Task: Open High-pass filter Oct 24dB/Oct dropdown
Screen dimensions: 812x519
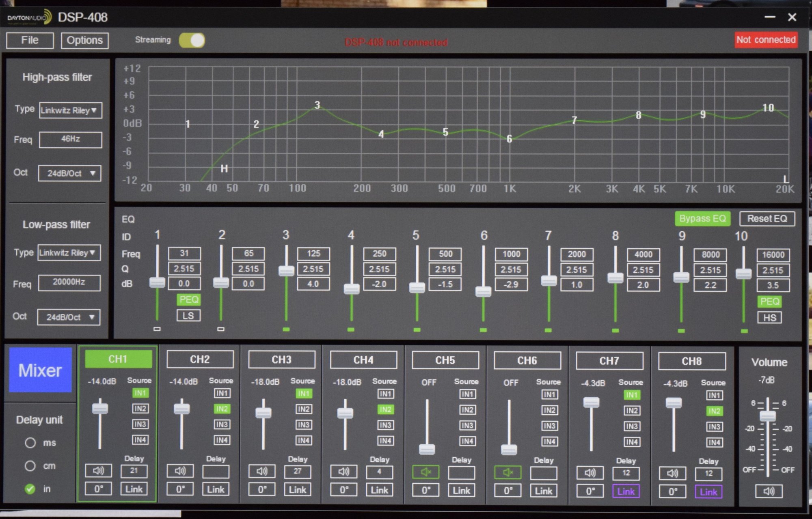Action: tap(69, 173)
